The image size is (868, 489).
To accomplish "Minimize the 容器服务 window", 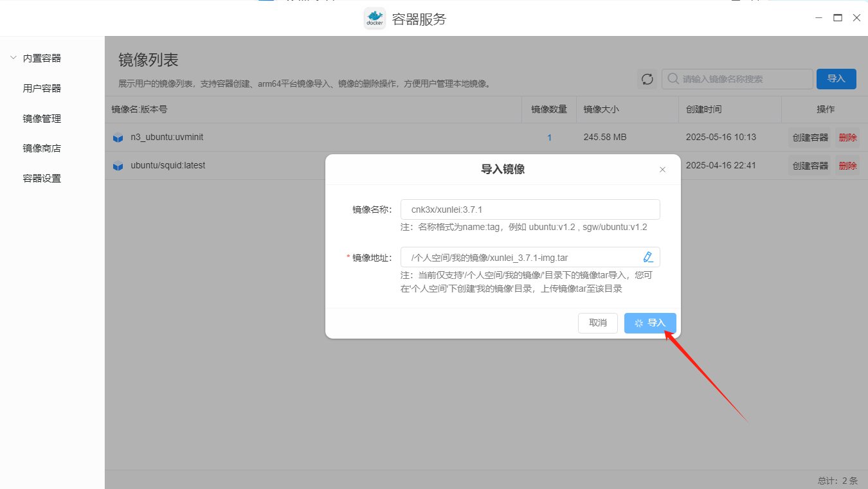I will [819, 18].
